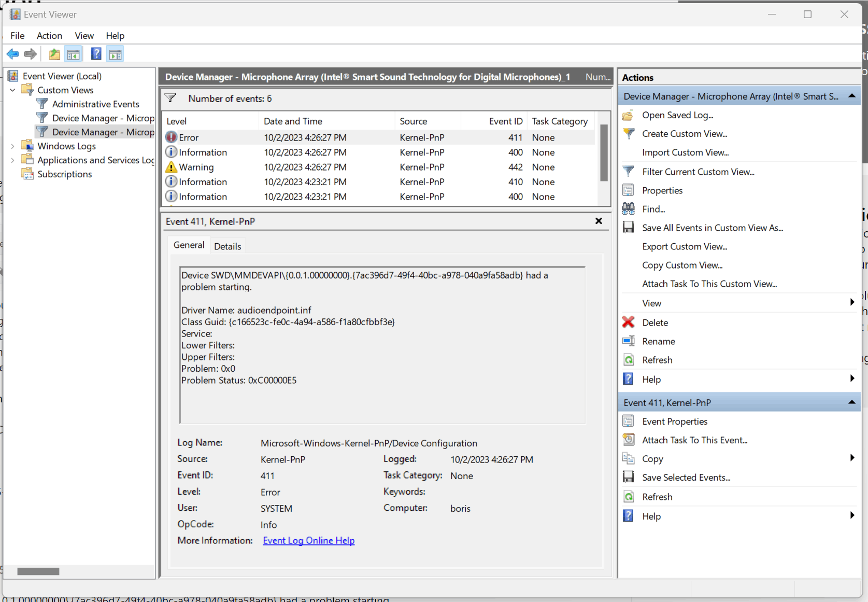Sort by the Level column header

(x=210, y=121)
